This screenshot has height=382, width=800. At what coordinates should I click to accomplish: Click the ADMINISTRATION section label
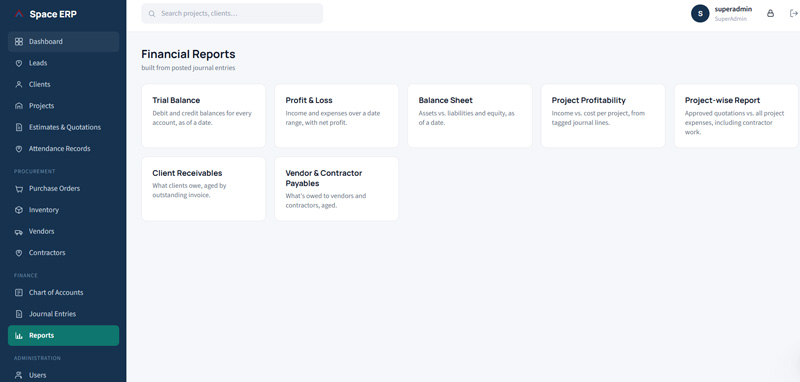click(37, 358)
